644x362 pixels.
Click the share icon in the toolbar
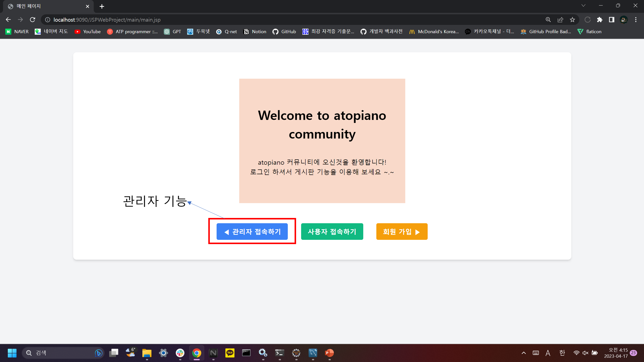point(560,20)
